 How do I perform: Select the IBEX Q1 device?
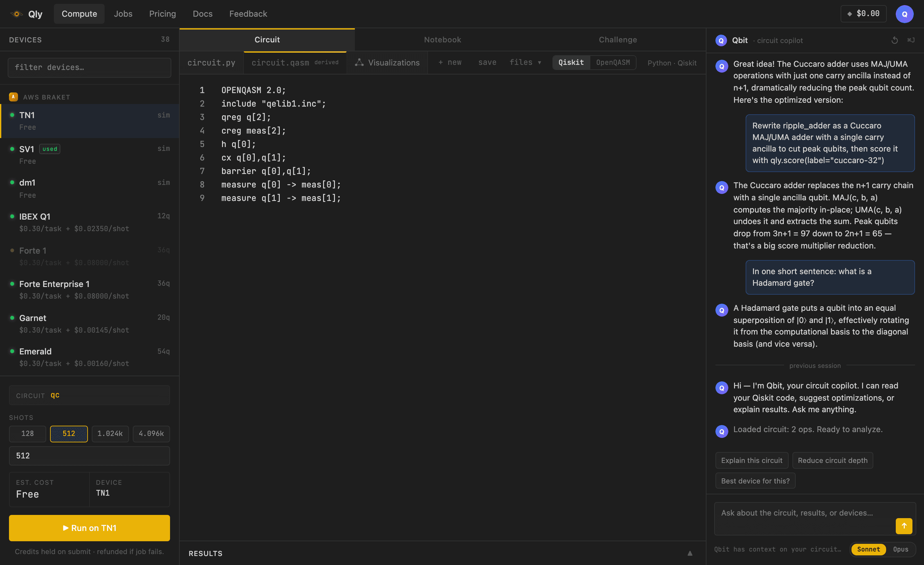tap(89, 222)
